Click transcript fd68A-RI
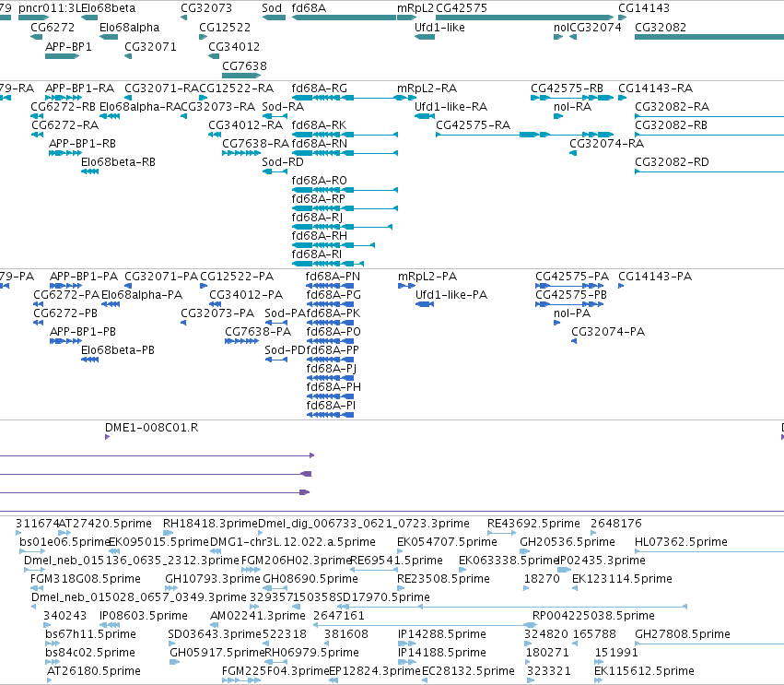784x685 pixels. pyautogui.click(x=317, y=254)
